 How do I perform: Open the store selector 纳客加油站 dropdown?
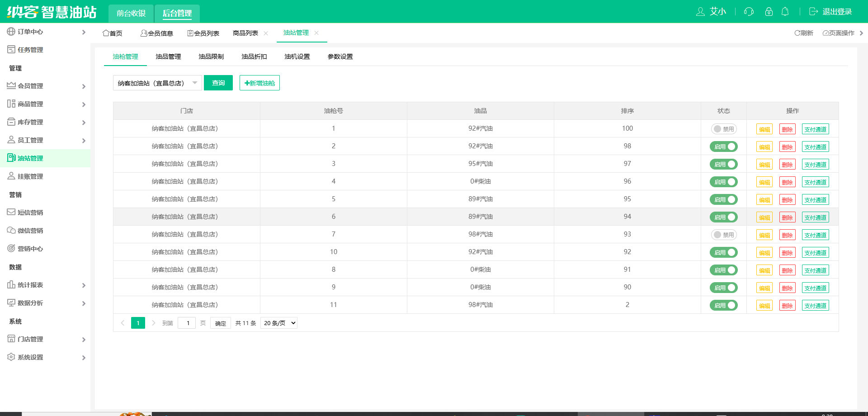(x=157, y=83)
